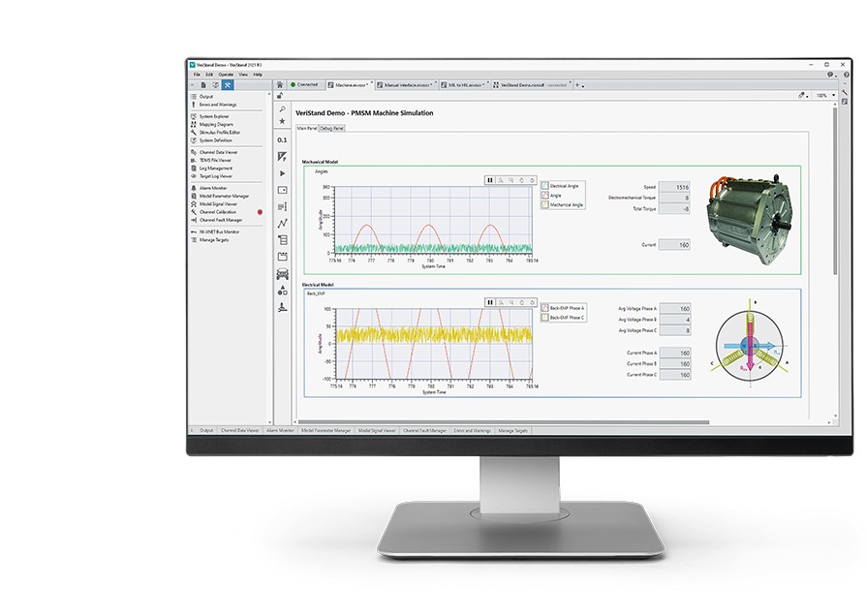This screenshot has height=616, width=867.
Task: Open the Operate menu
Action: pyautogui.click(x=225, y=74)
